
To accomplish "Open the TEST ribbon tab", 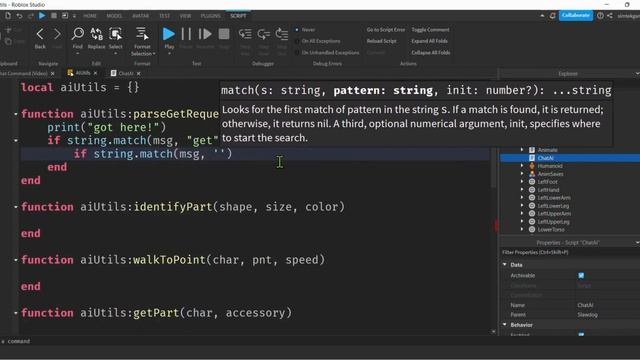I will point(164,16).
